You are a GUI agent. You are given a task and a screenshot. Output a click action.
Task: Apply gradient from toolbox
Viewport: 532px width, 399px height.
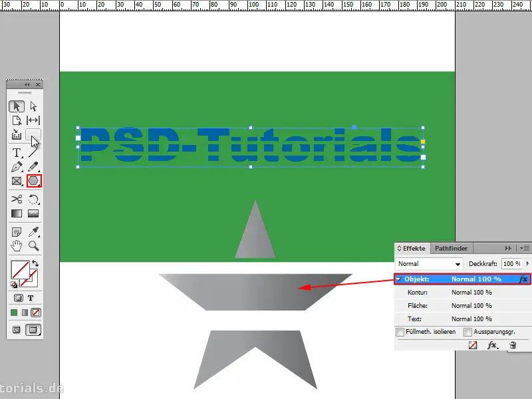pyautogui.click(x=25, y=313)
